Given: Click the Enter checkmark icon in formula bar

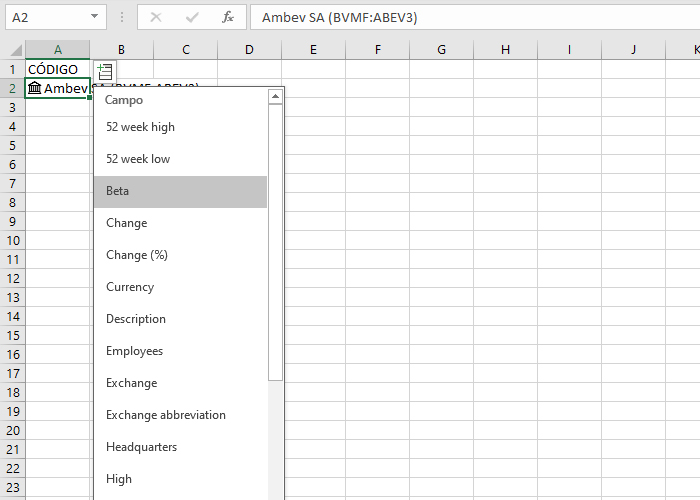Looking at the screenshot, I should click(x=192, y=17).
